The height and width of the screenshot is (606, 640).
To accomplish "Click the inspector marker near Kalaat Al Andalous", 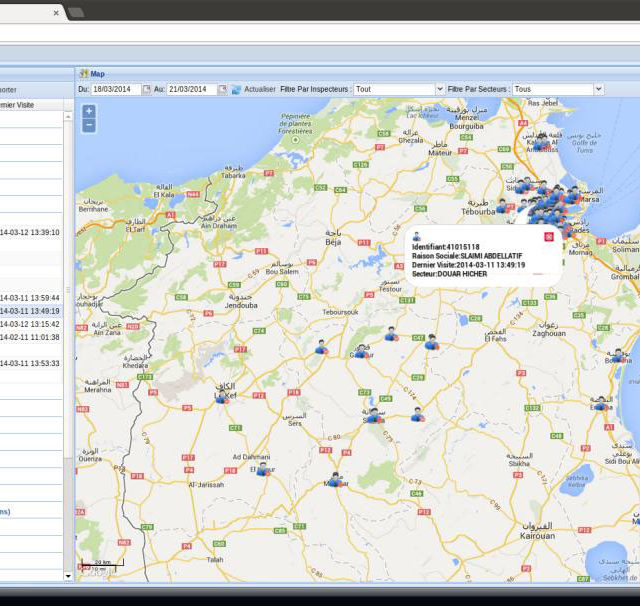I will [x=541, y=142].
